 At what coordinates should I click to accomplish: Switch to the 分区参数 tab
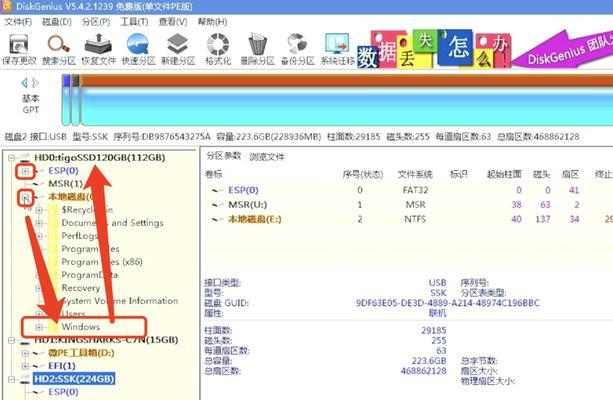224,156
